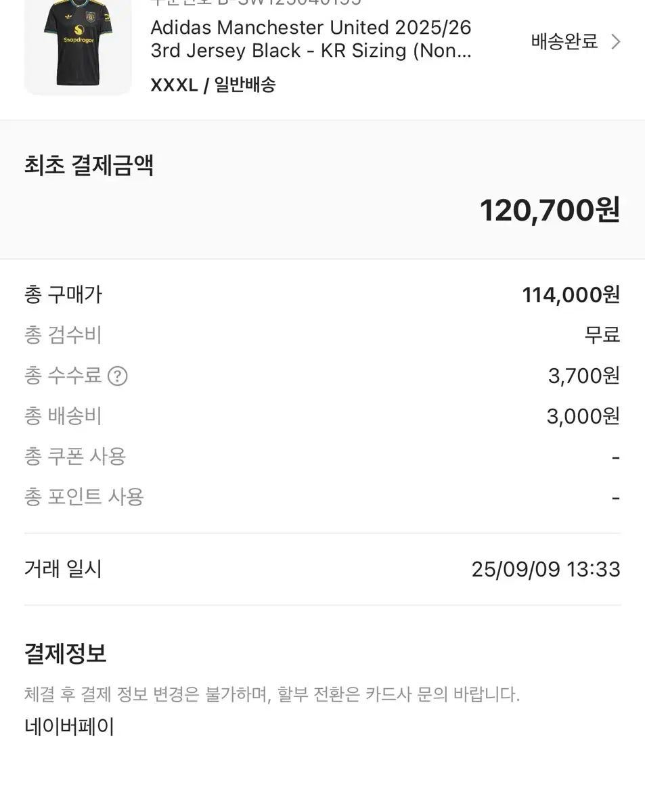Tap the 배송완료 delivery status text
Viewport: 645px width, 812px height.
(x=564, y=42)
